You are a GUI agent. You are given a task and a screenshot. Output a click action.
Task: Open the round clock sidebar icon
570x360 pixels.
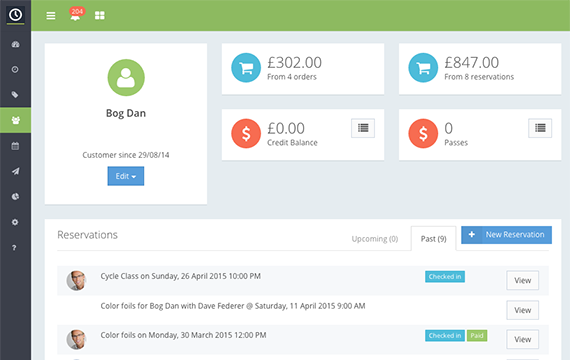pos(15,69)
